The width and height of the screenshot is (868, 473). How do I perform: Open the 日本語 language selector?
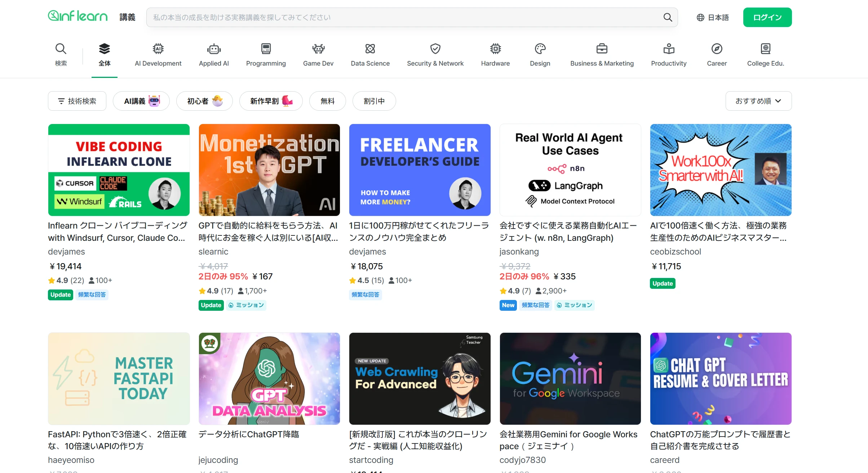713,17
